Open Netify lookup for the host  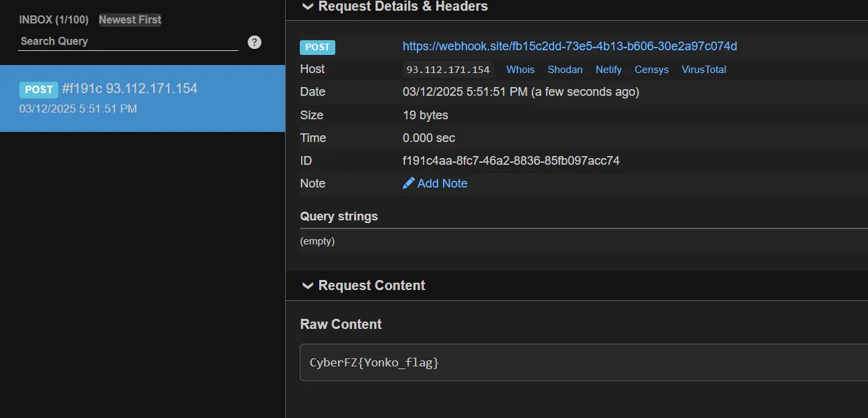coord(608,70)
